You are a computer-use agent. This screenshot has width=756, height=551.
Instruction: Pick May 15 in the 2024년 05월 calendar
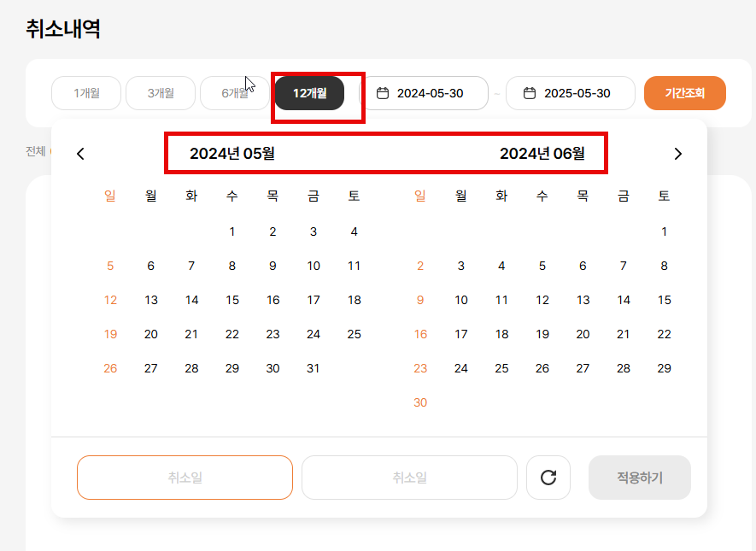[232, 300]
